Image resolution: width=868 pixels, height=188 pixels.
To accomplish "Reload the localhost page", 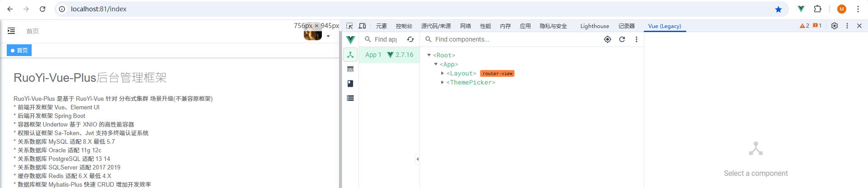I will click(42, 9).
